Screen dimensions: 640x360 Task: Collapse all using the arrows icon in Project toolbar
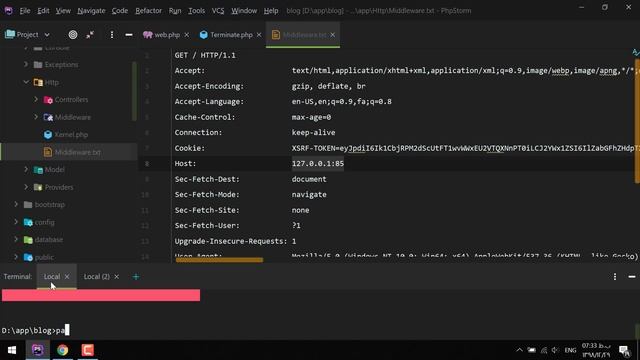[90, 35]
